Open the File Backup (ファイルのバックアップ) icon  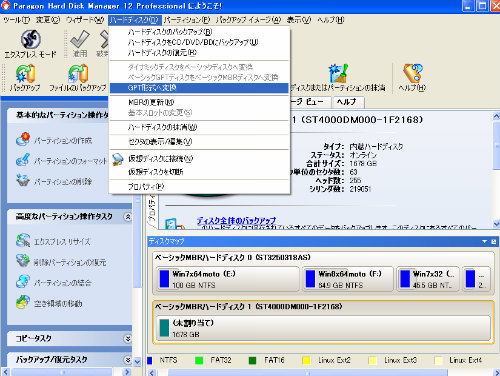pos(78,73)
